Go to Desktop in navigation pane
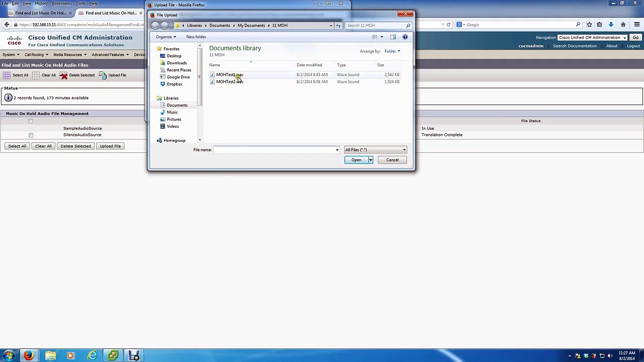 (x=174, y=56)
